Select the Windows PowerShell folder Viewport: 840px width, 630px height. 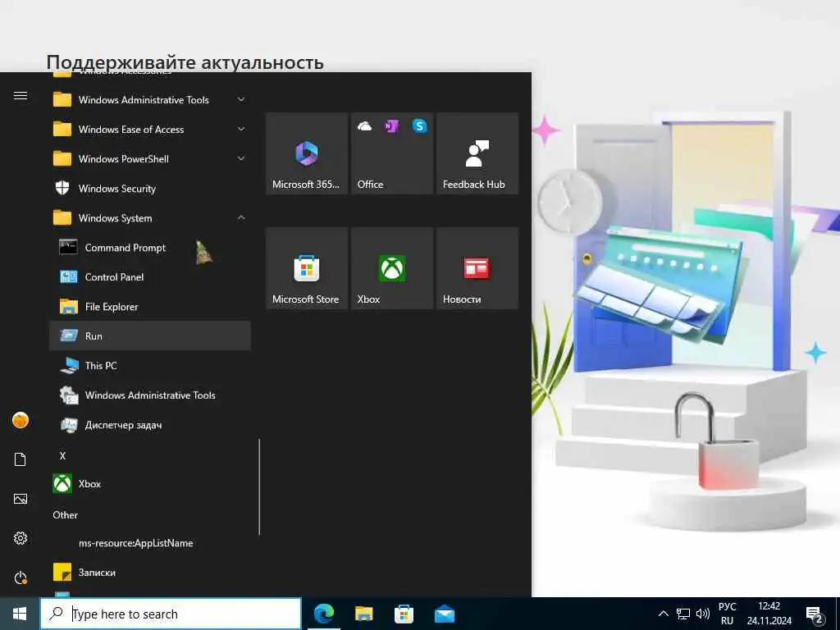tap(150, 158)
